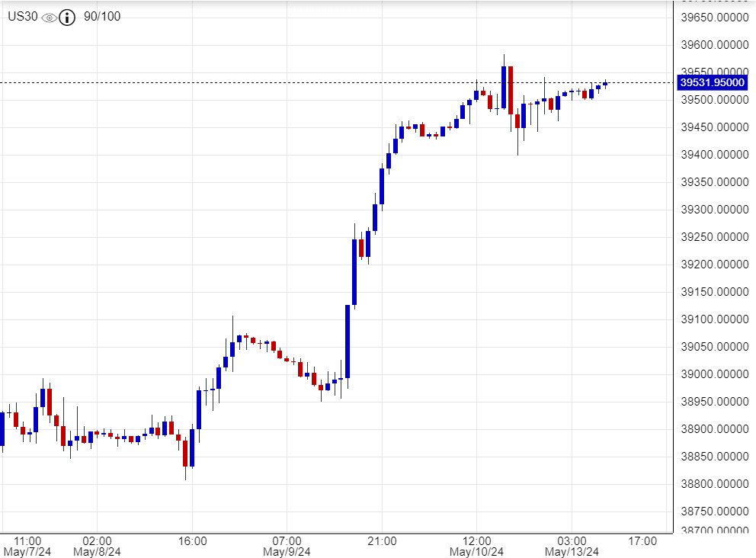Click the US30 symbol label
Image resolution: width=756 pixels, height=558 pixels.
pos(22,17)
